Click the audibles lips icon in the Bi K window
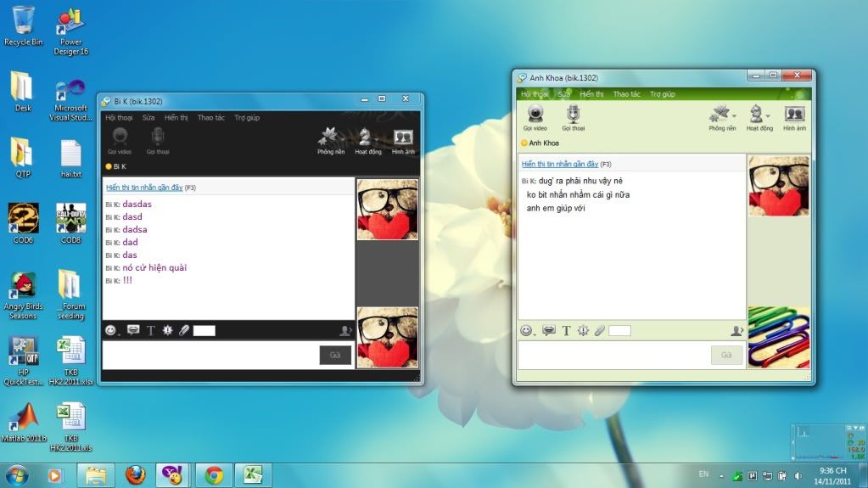Image resolution: width=868 pixels, height=488 pixels. (x=133, y=331)
